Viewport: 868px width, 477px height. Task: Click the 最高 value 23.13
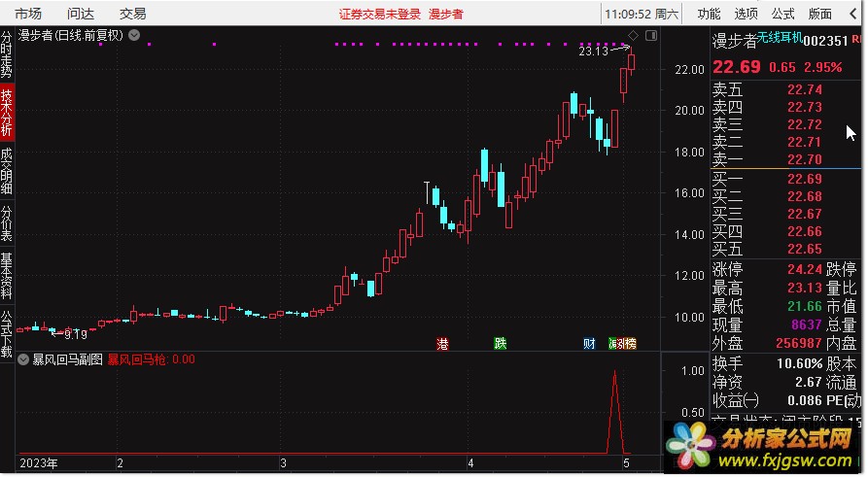(x=805, y=288)
